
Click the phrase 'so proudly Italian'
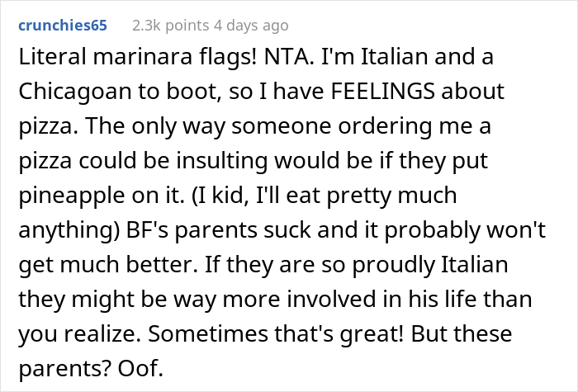pyautogui.click(x=410, y=265)
